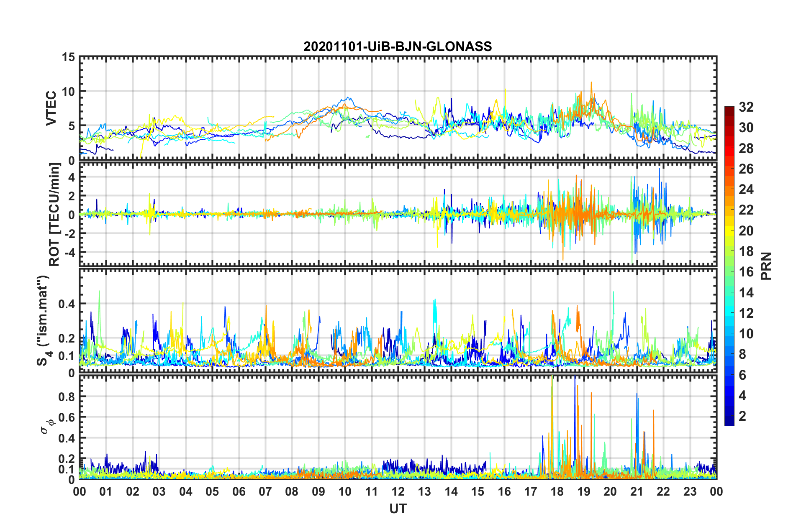Select sigma-phi axis tick label 0.8
The image size is (796, 532).
[x=67, y=396]
